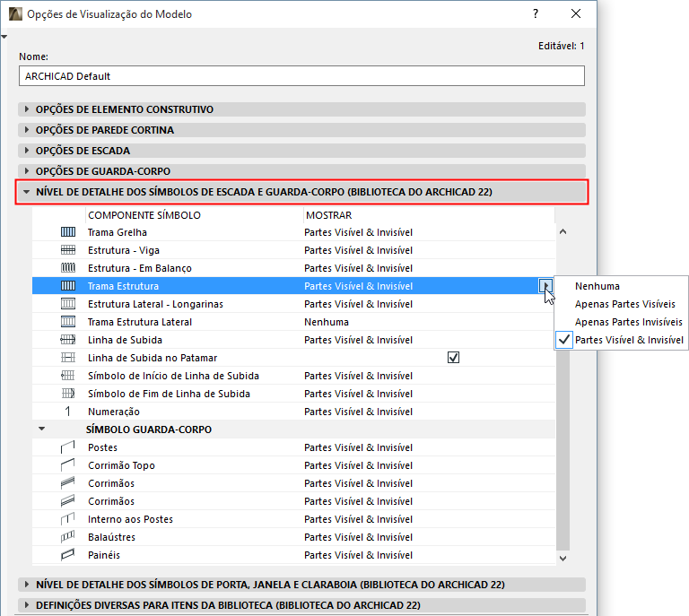This screenshot has width=689, height=616.
Task: Select the Numeração row label
Action: coord(114,412)
